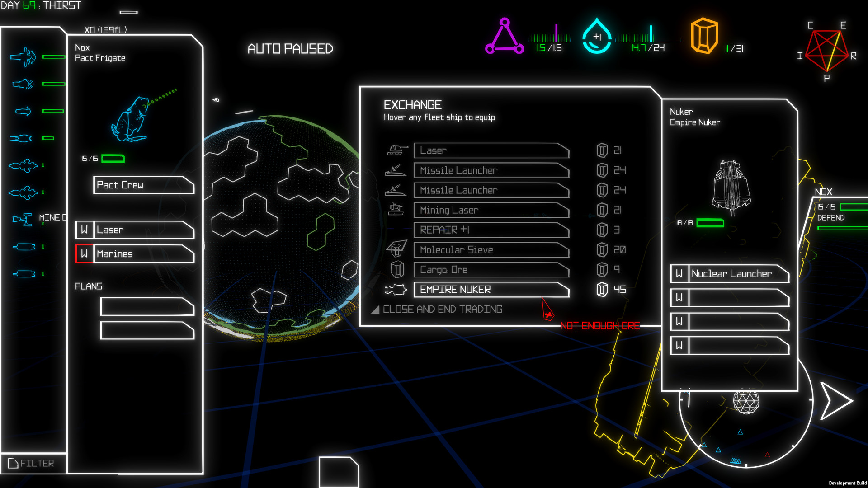The image size is (868, 488).
Task: Click the Nox frigate green health bar
Action: [x=113, y=159]
